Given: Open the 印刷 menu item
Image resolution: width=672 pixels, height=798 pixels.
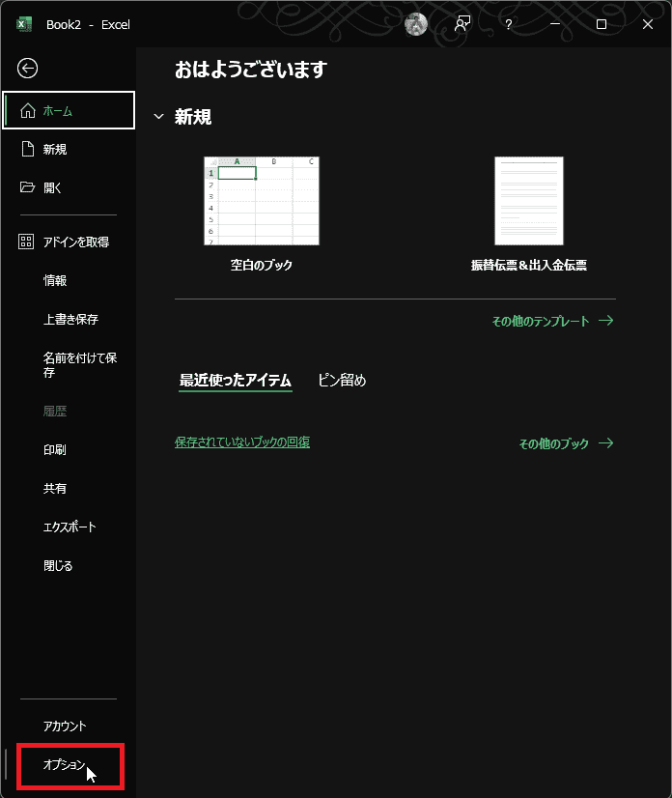Looking at the screenshot, I should (55, 450).
